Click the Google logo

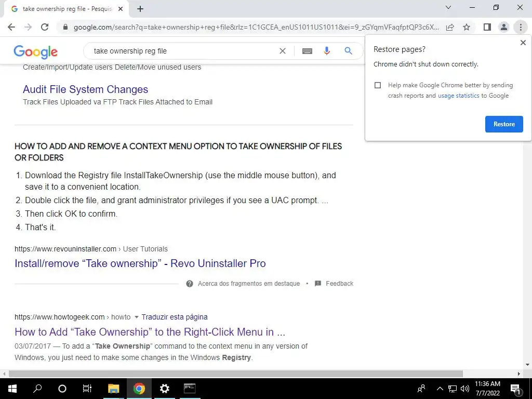point(36,52)
